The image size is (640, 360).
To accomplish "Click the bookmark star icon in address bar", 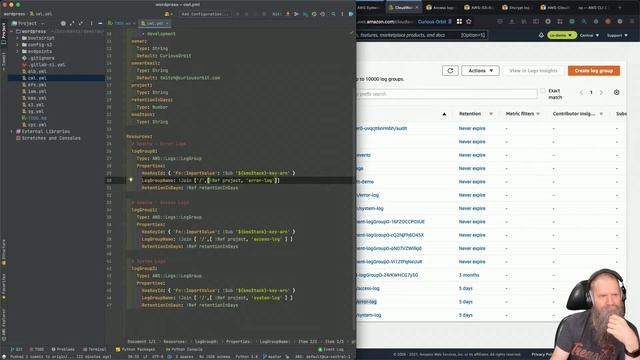I will pyautogui.click(x=469, y=21).
